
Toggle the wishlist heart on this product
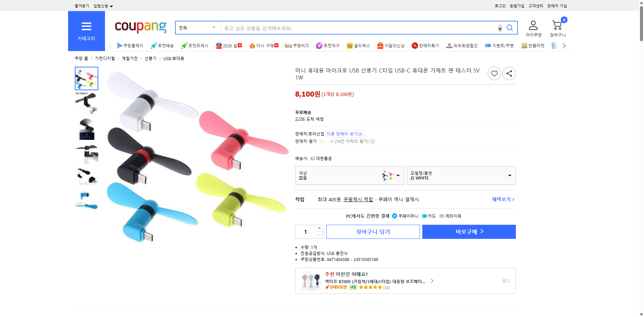coord(494,73)
